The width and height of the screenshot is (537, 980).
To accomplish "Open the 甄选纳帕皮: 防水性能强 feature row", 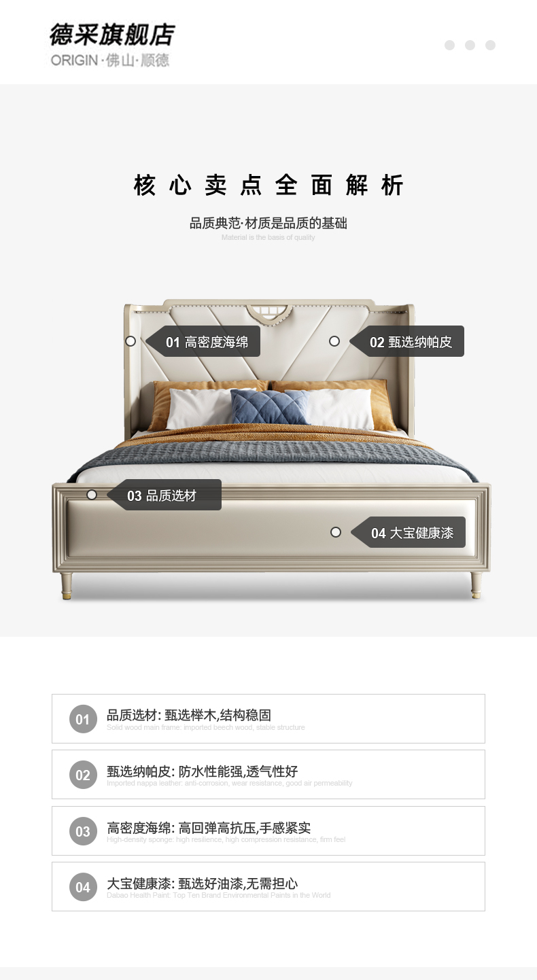I will point(268,775).
